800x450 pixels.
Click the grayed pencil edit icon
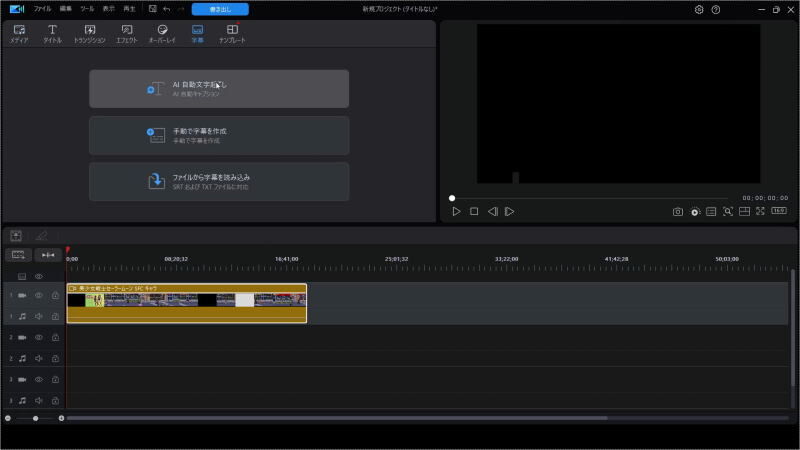tap(41, 235)
